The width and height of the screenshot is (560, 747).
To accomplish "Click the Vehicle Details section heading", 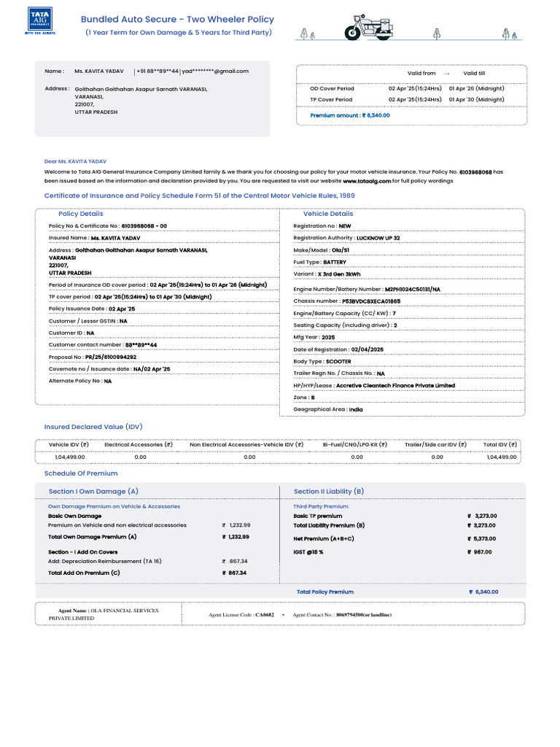I will click(x=328, y=214).
